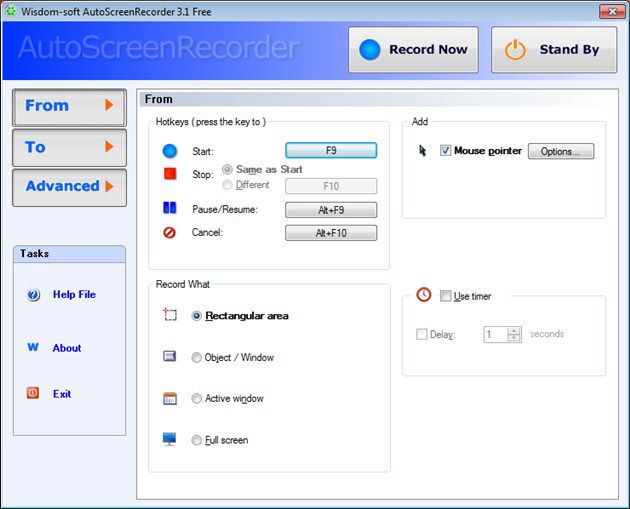
Task: Close the AutoScreenRecorder window
Action: (612, 12)
